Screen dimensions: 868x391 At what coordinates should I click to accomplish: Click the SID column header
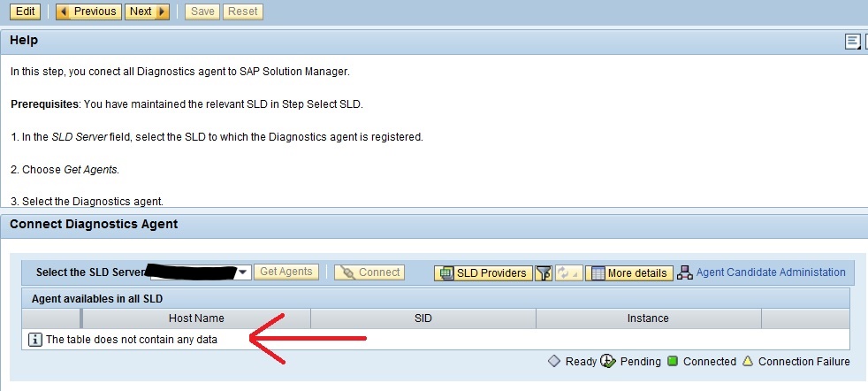pyautogui.click(x=423, y=318)
